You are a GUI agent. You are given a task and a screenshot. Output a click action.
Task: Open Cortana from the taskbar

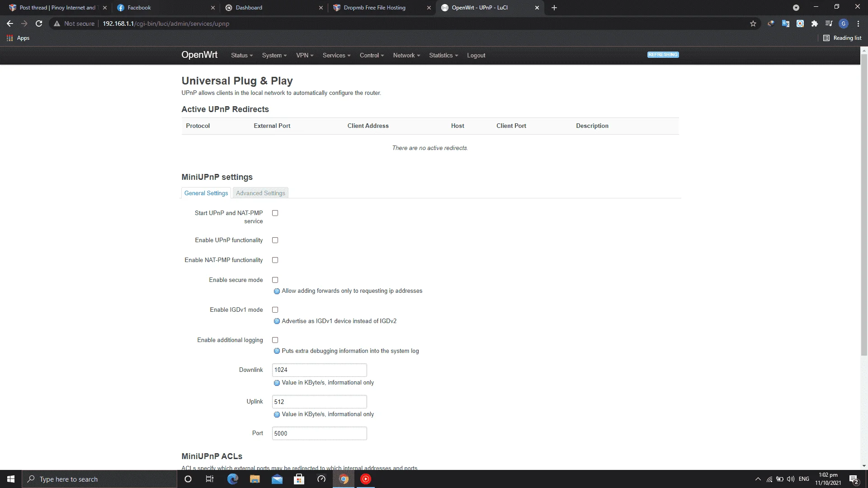[x=188, y=479]
